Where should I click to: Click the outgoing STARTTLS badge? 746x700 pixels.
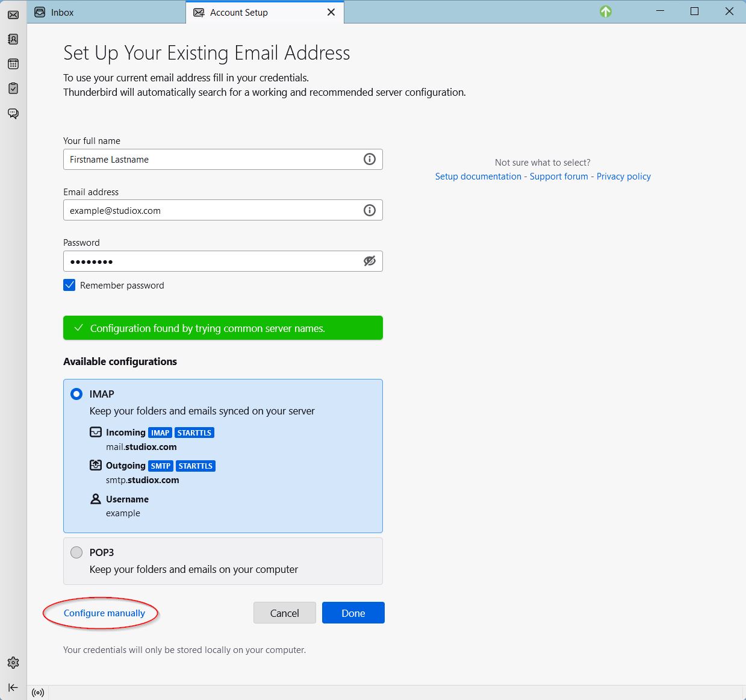point(196,466)
